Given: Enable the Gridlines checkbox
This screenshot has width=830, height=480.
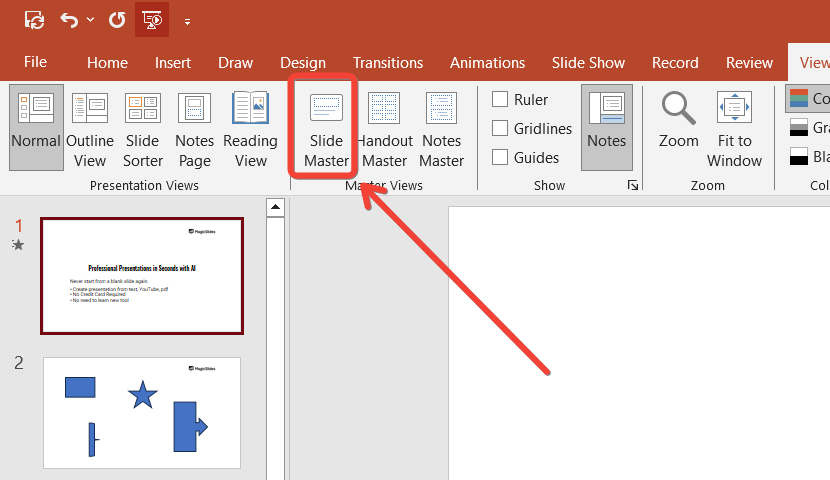Looking at the screenshot, I should point(500,128).
